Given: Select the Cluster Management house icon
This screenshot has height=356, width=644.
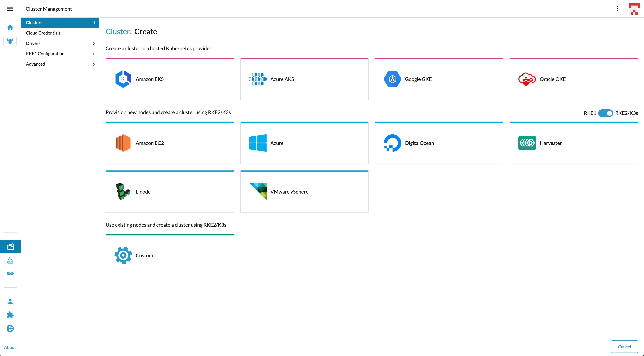Looking at the screenshot, I should (x=10, y=247).
